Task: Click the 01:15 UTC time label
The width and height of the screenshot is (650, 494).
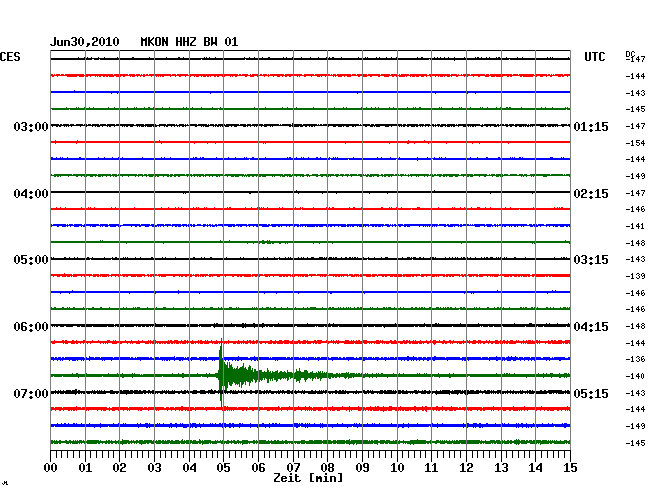Action: coord(591,126)
